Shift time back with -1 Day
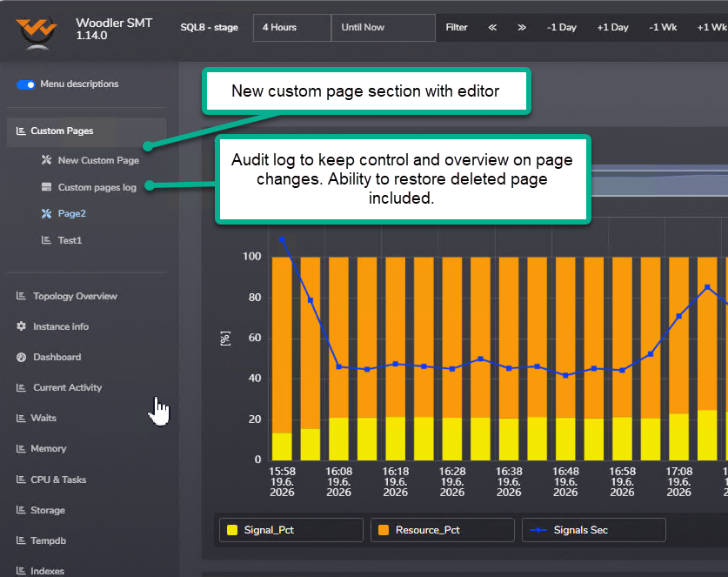This screenshot has height=577, width=728. pos(562,27)
